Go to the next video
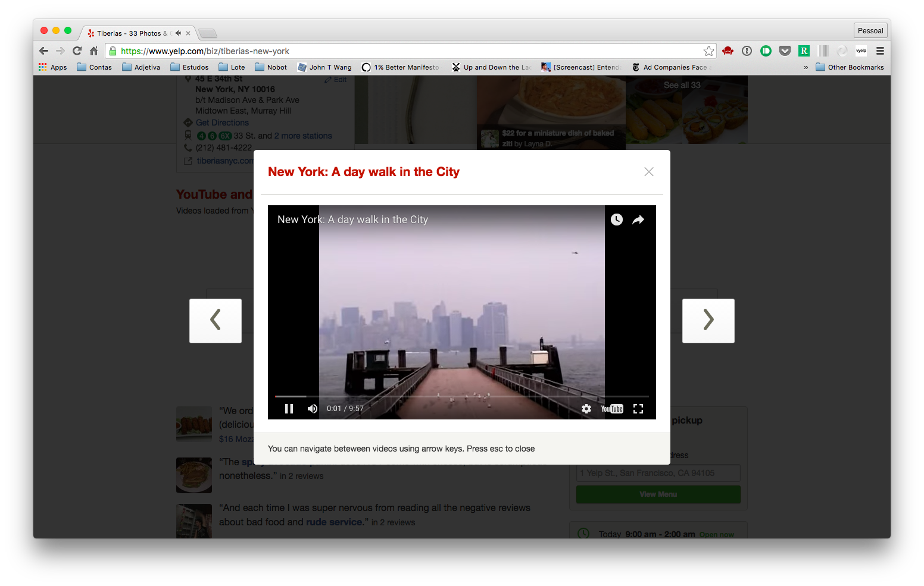This screenshot has width=924, height=586. coord(708,321)
